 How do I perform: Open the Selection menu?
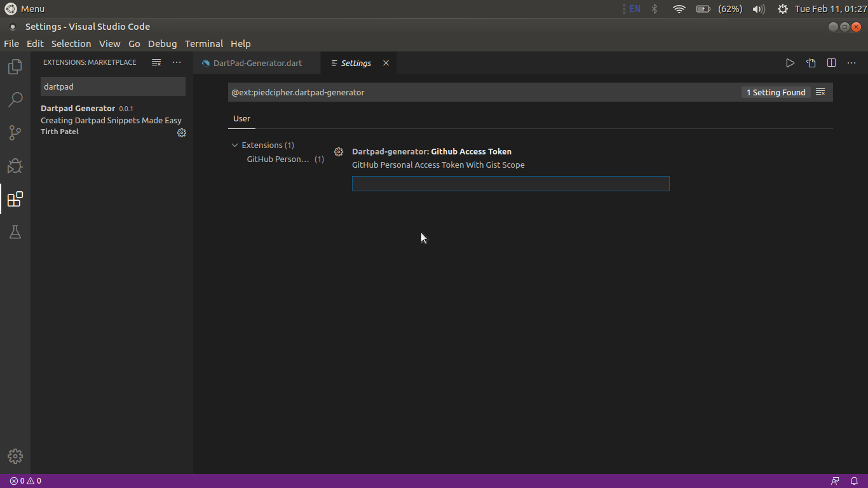point(71,44)
